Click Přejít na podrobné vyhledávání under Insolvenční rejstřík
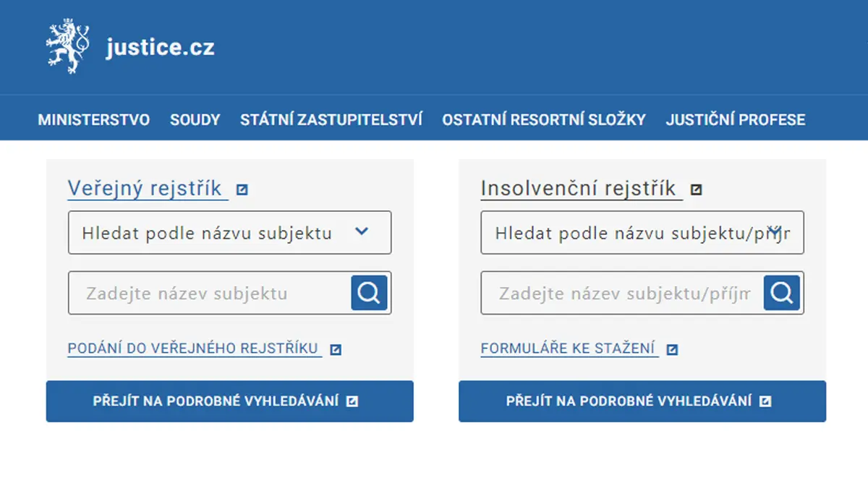Image resolution: width=868 pixels, height=488 pixels. click(642, 401)
